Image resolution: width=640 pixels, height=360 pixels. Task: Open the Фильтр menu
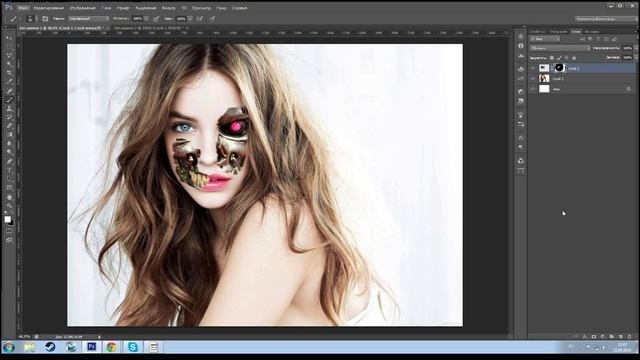click(169, 8)
